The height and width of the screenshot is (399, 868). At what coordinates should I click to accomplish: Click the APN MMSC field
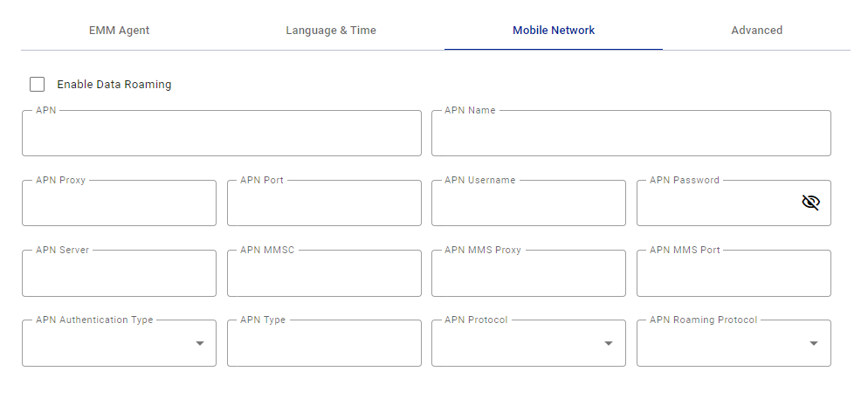tap(324, 273)
